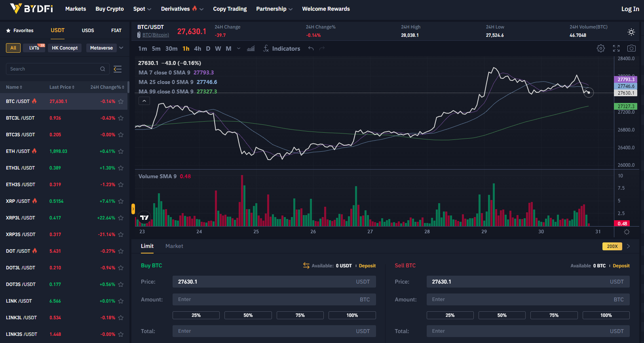Take a chart snapshot with camera icon
Image resolution: width=644 pixels, height=343 pixels.
pos(631,48)
